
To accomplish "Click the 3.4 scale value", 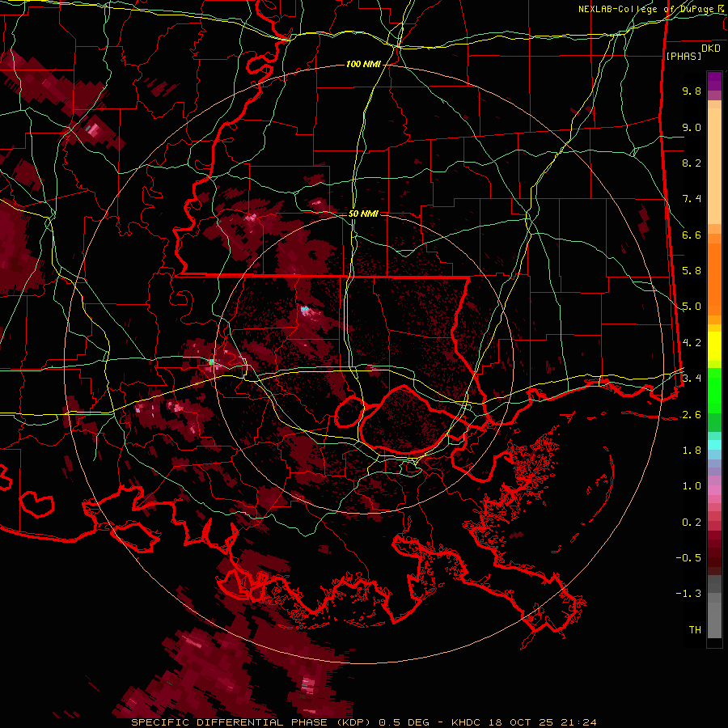I will tap(692, 379).
